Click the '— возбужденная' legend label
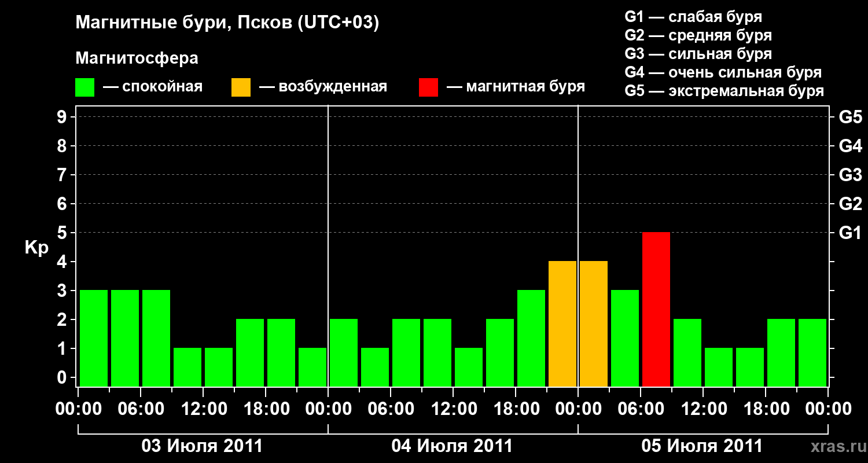 [323, 87]
